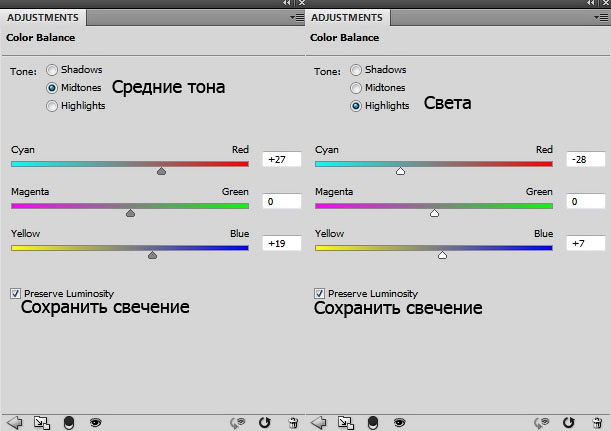This screenshot has width=611, height=431.
Task: Click the back arrow icon in right panel
Action: pyautogui.click(x=319, y=422)
